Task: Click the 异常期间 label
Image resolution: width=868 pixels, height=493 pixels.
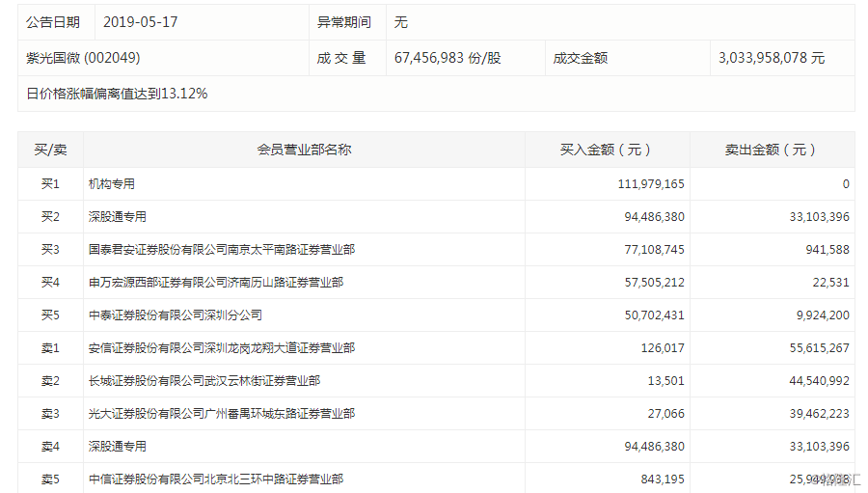Action: tap(343, 22)
